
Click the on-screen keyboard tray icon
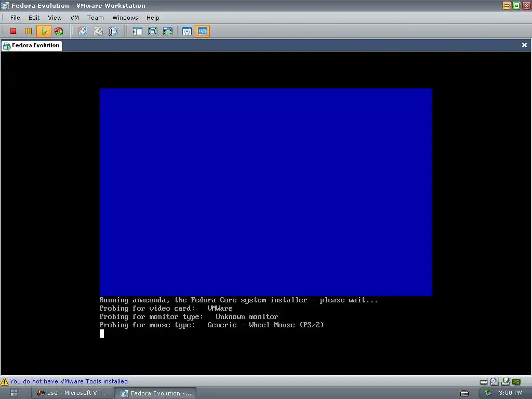[464, 393]
